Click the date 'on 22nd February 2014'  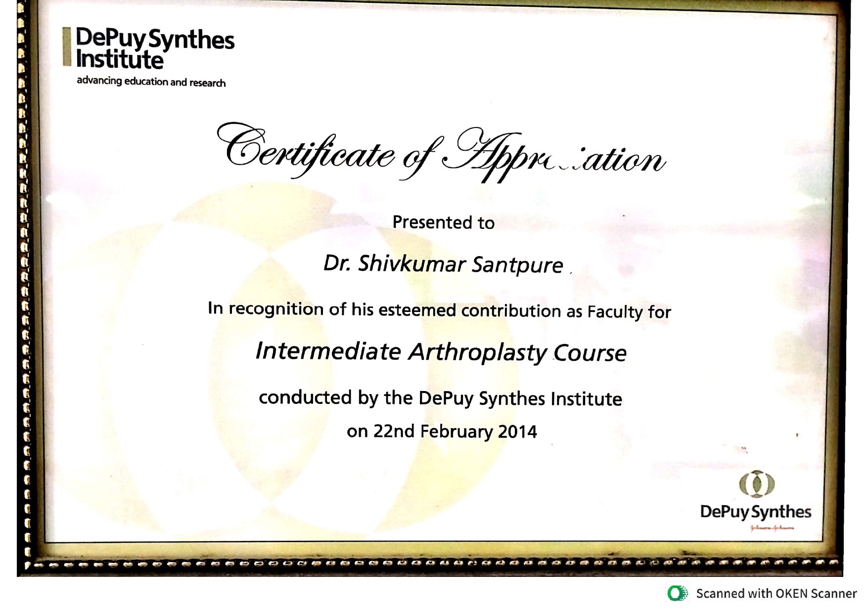point(442,432)
